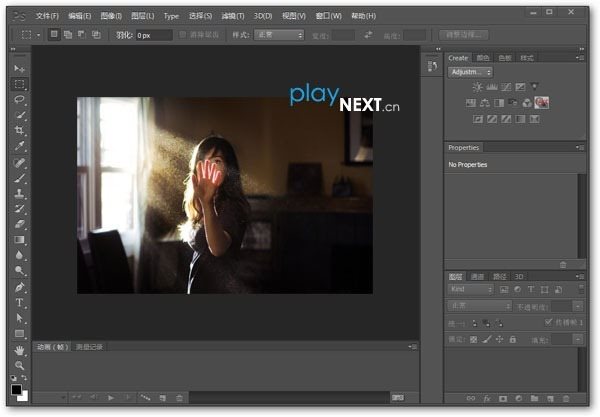Toggle the checkbox in the Layers panel
Image resolution: width=600 pixels, height=417 pixels.
[x=547, y=323]
